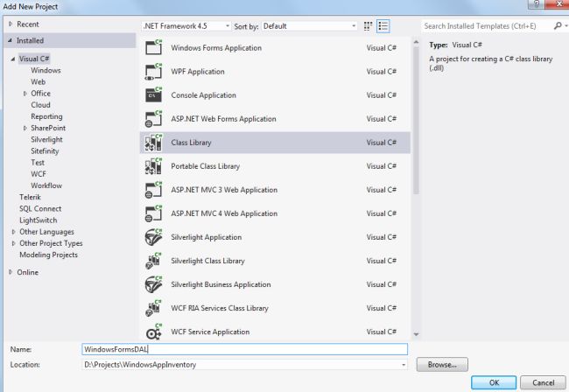This screenshot has height=392, width=569.
Task: Select the Telerik tree item
Action: pos(30,197)
